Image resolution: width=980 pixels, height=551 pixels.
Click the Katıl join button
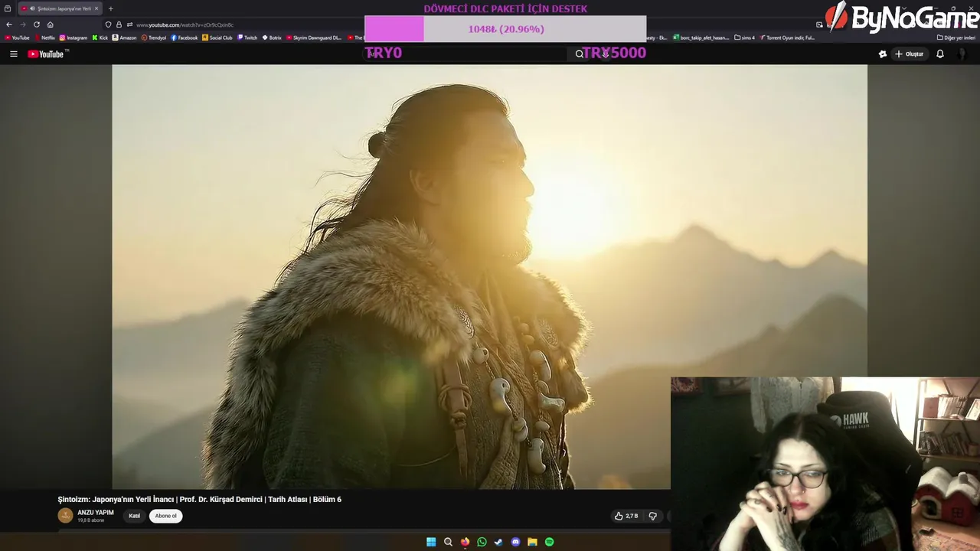click(135, 516)
